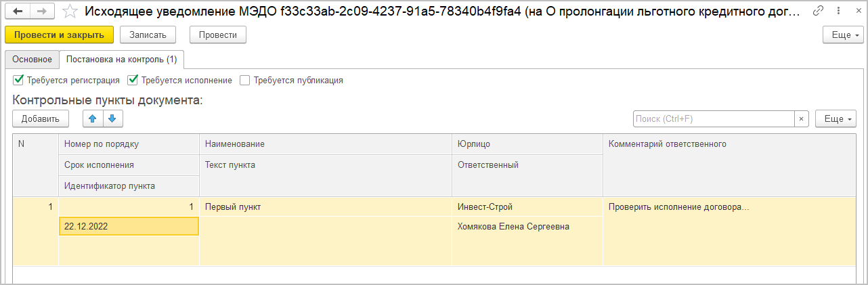The image size is (868, 285).
Task: Move control point up with blue arrow
Action: point(93,118)
